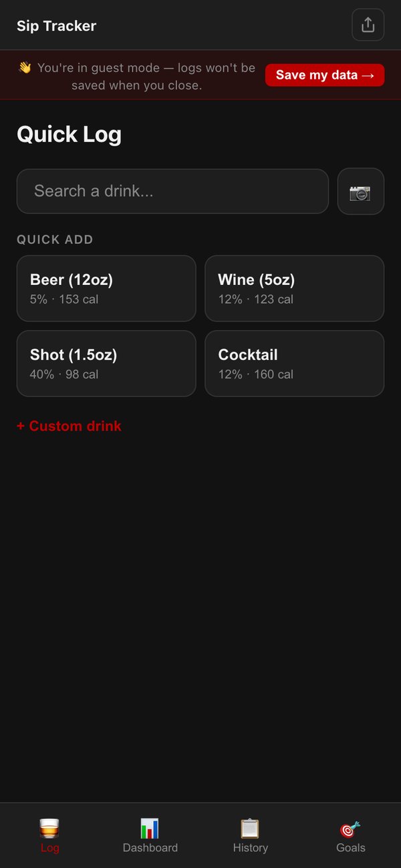Add a custom drink
This screenshot has width=401, height=868.
click(69, 426)
